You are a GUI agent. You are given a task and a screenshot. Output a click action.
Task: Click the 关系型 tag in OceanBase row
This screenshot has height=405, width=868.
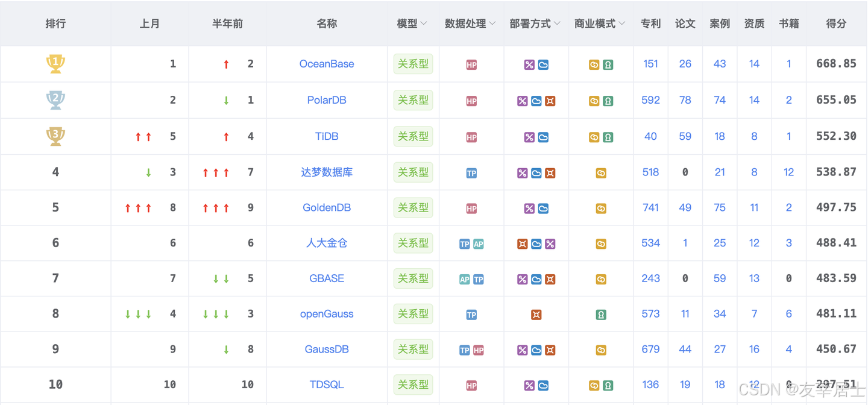413,64
